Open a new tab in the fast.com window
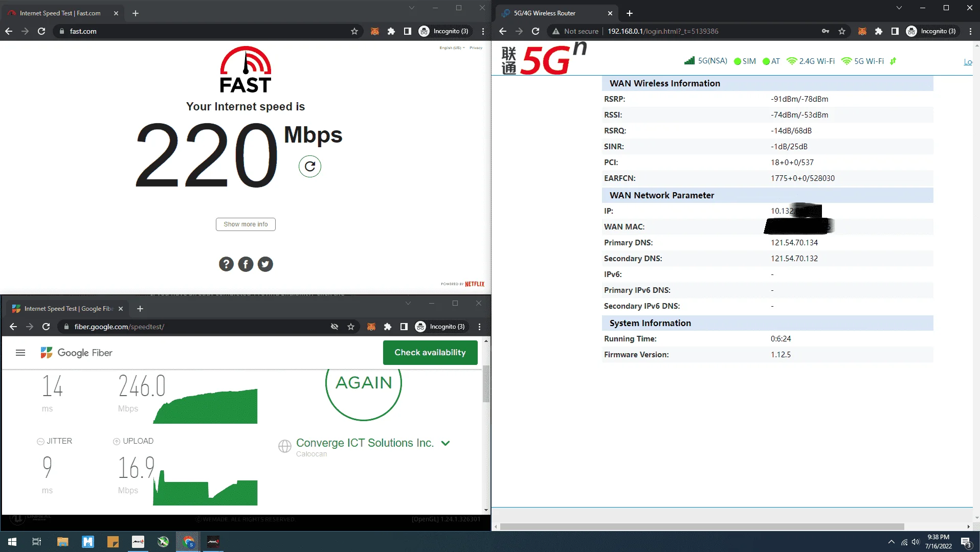Viewport: 980px width, 552px height. pos(136,13)
